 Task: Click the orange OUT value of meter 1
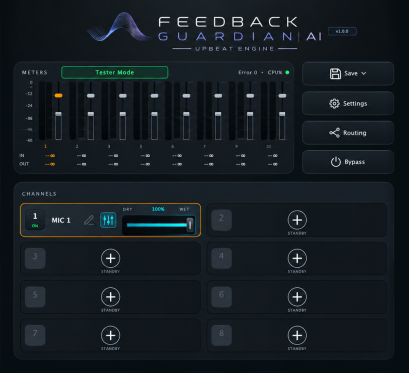click(50, 164)
